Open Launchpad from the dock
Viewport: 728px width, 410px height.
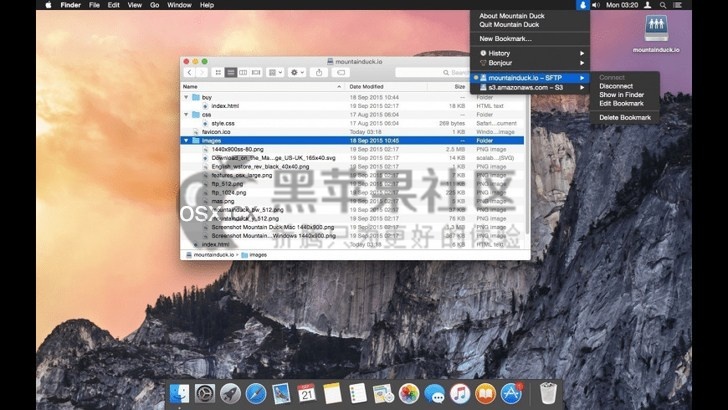(x=230, y=394)
